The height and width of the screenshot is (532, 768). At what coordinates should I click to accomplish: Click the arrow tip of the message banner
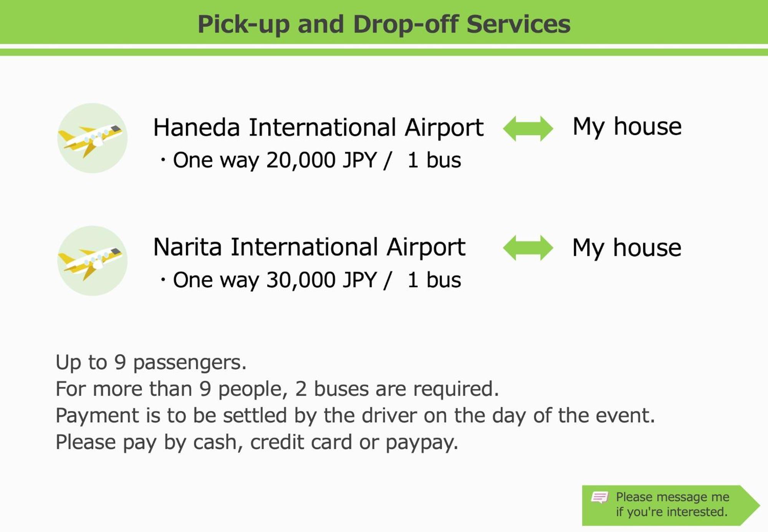tap(751, 505)
